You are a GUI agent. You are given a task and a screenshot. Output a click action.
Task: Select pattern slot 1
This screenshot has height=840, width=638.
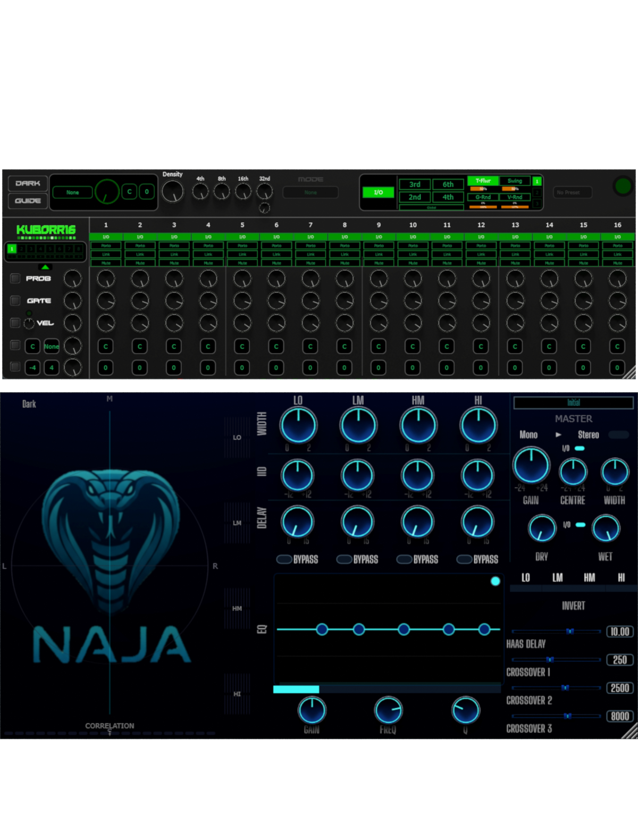pyautogui.click(x=12, y=249)
